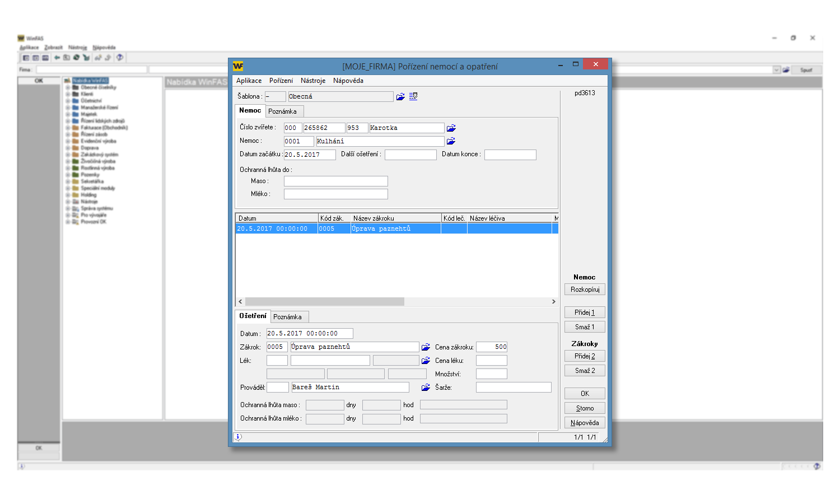
Task: Open the Šablona template lookup folder icon
Action: point(400,96)
